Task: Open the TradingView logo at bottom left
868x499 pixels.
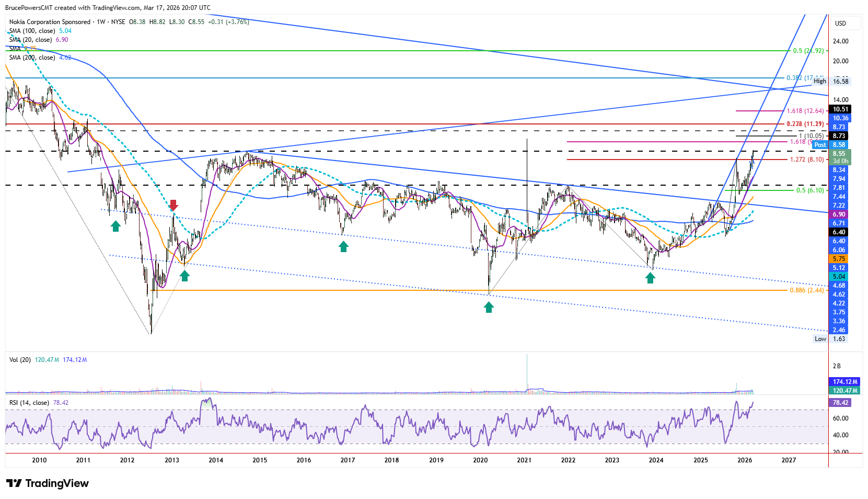Action: click(48, 483)
